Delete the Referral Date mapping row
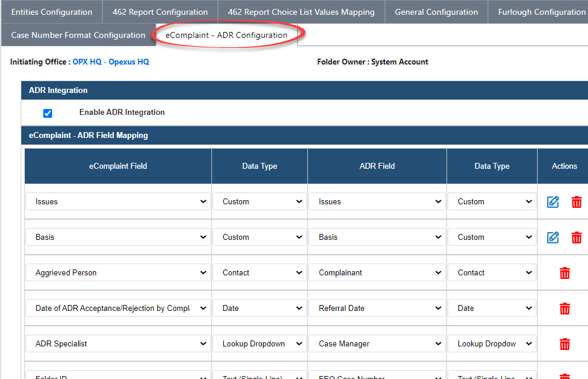 (x=565, y=309)
